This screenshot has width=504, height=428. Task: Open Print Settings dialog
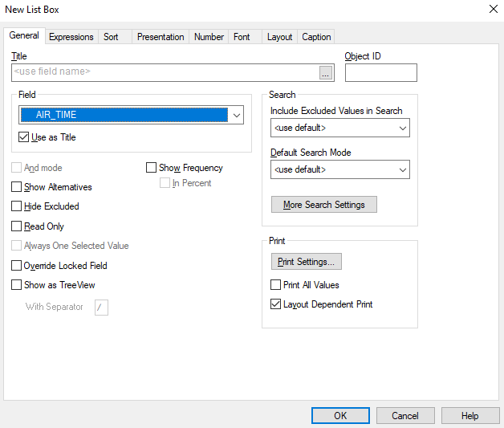click(x=307, y=262)
